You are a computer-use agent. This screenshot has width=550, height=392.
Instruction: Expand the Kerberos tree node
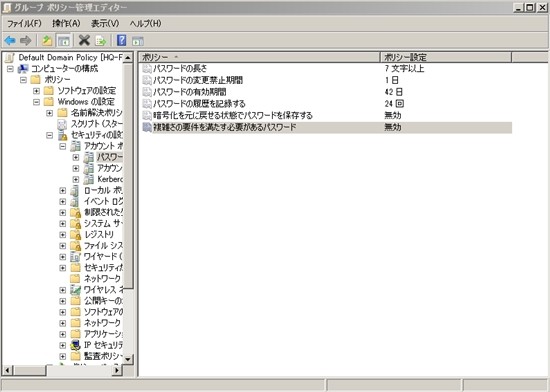[x=75, y=179]
